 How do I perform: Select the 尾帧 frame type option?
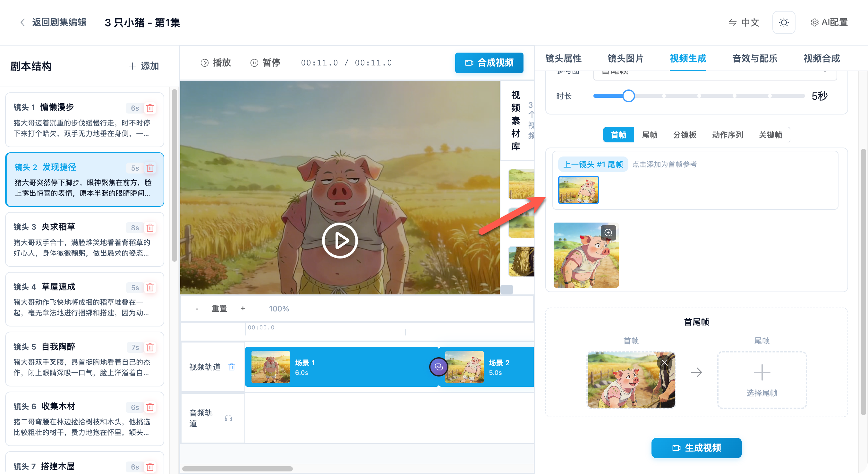[x=649, y=135]
